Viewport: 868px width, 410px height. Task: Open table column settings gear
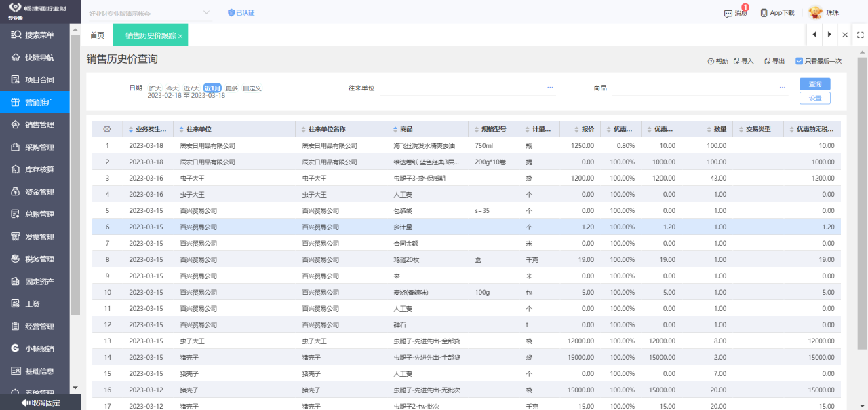[106, 129]
